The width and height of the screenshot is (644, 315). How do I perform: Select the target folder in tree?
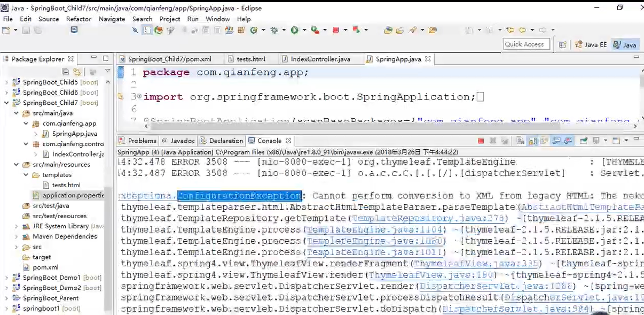pos(42,257)
